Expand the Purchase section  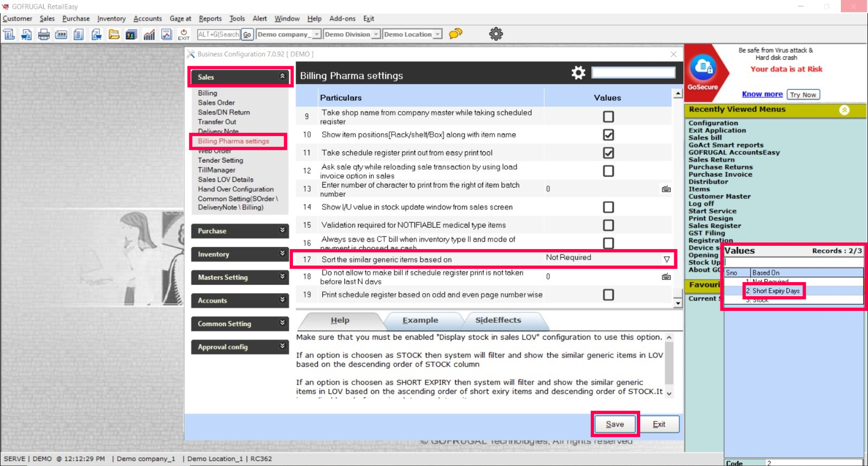pos(239,231)
